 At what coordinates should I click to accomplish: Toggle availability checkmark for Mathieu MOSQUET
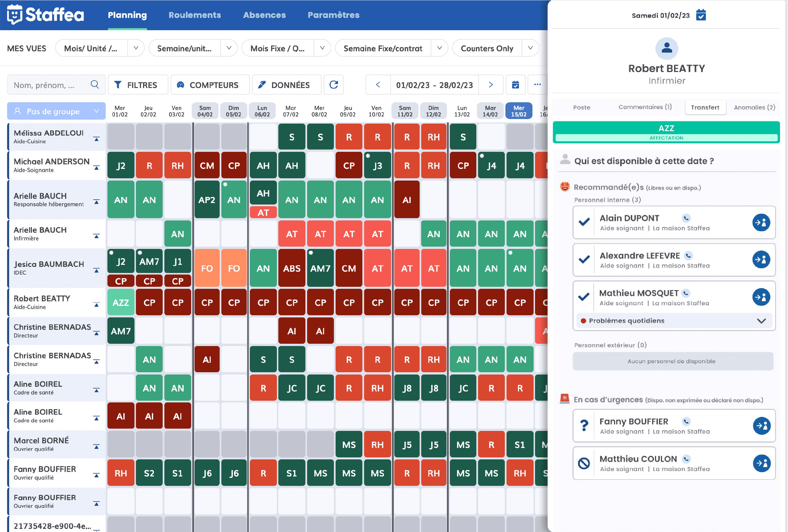click(x=584, y=297)
